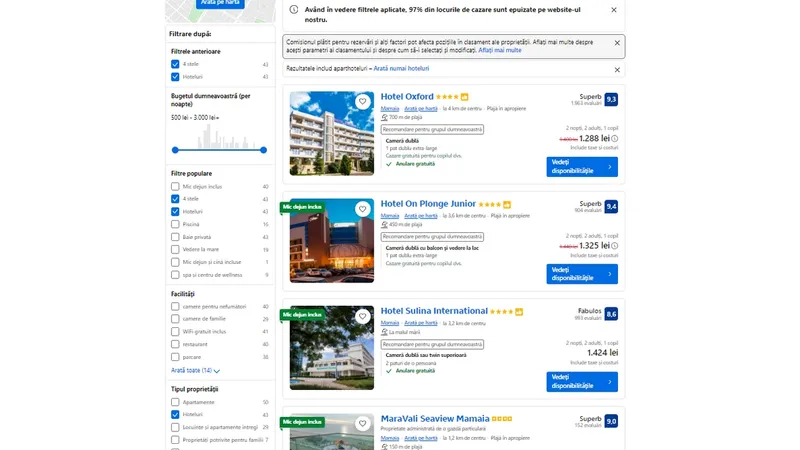Close the aparthoteluri results notice

coord(617,70)
